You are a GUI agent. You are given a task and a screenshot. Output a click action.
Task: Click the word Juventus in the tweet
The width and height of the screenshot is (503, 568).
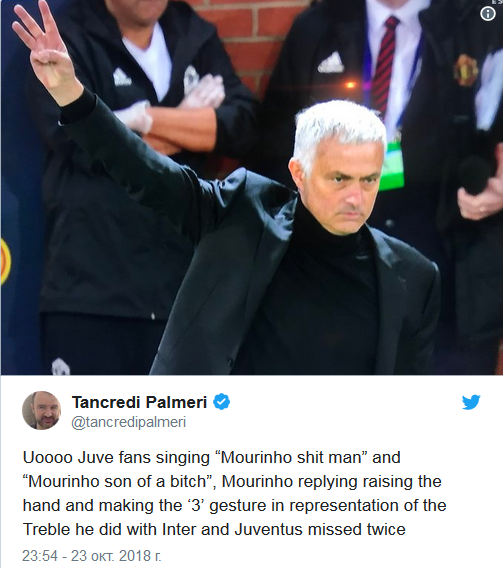click(x=269, y=529)
